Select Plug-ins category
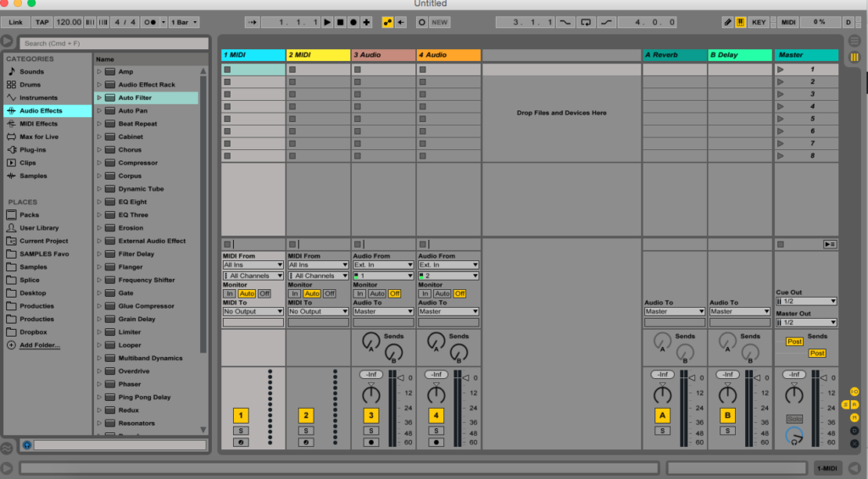Viewport: 868px width, 479px height. coord(33,149)
